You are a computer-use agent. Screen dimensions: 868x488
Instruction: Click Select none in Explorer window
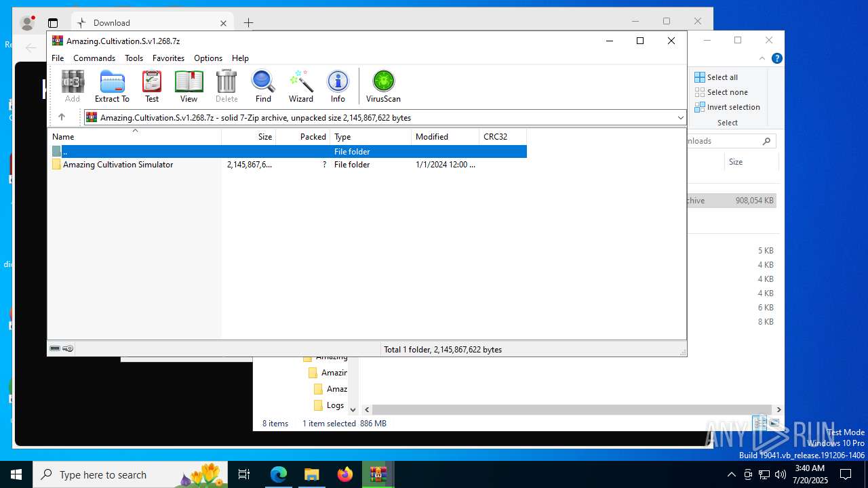click(x=721, y=92)
